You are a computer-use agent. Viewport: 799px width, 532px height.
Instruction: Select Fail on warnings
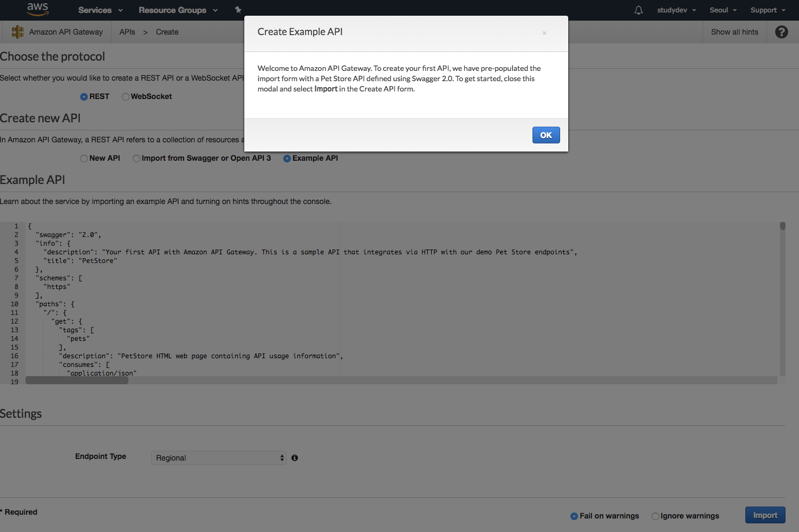(574, 516)
